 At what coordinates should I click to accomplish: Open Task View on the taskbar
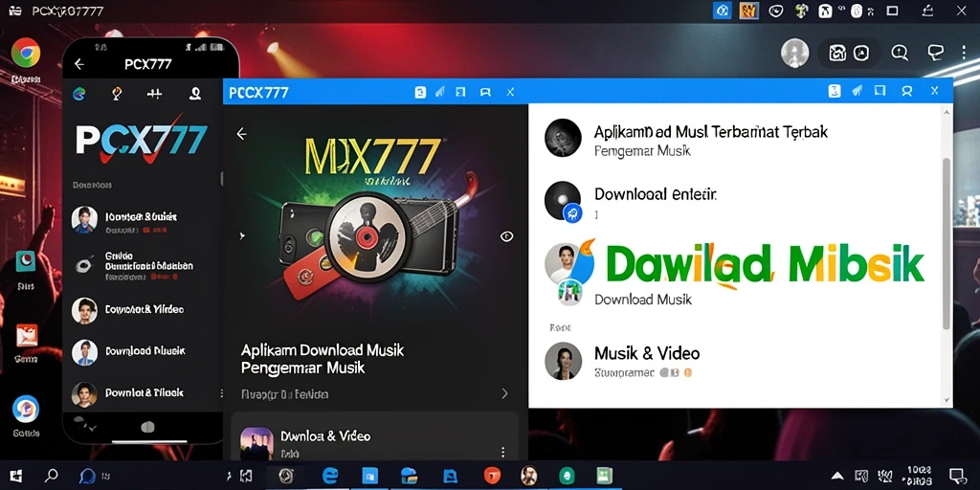(246, 477)
